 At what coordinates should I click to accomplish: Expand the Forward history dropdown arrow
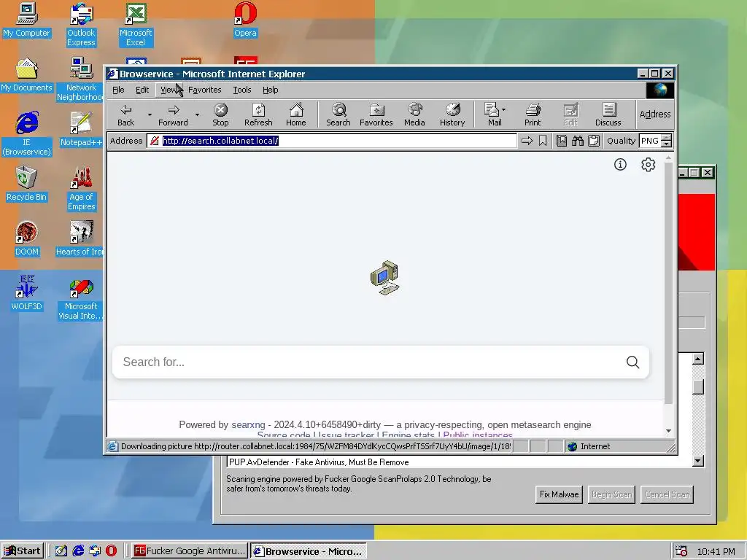[197, 114]
